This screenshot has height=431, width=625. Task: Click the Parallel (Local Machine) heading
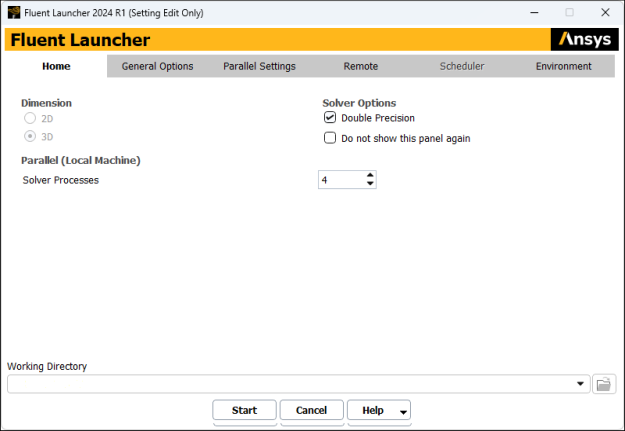click(x=81, y=160)
